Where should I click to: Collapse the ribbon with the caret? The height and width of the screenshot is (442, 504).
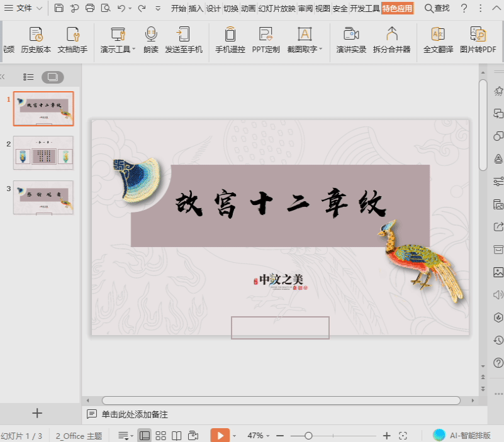click(496, 8)
